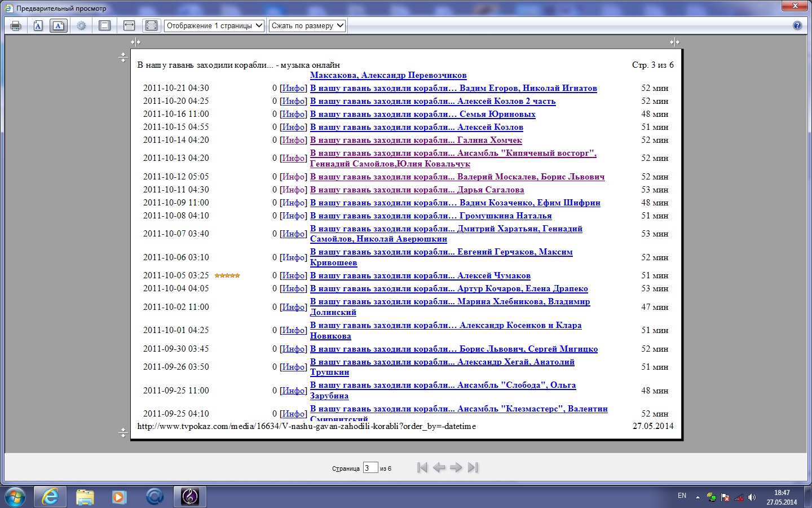812x508 pixels.
Task: Click the Action Center flag tray icon
Action: pyautogui.click(x=725, y=497)
